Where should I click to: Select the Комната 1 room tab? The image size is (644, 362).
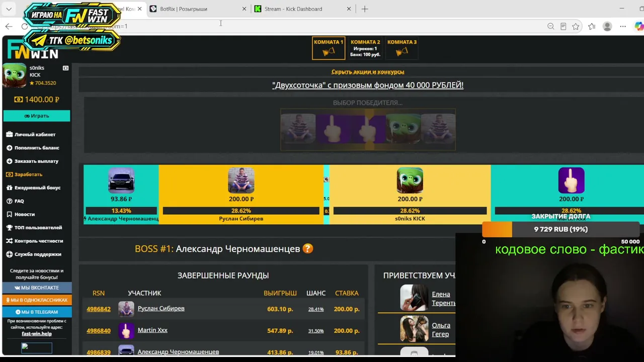tap(329, 48)
